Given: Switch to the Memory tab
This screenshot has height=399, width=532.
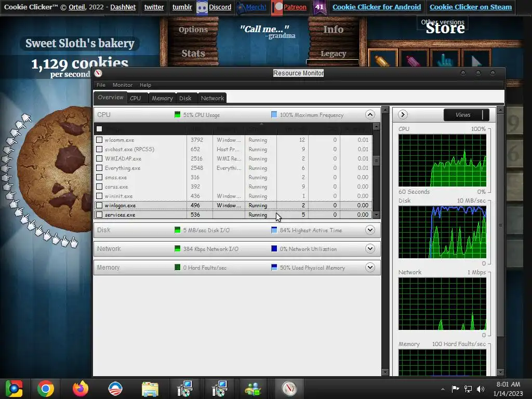Looking at the screenshot, I should [162, 98].
